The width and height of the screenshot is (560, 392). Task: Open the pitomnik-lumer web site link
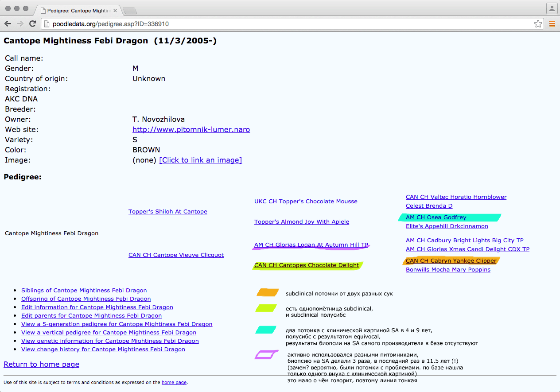point(191,130)
